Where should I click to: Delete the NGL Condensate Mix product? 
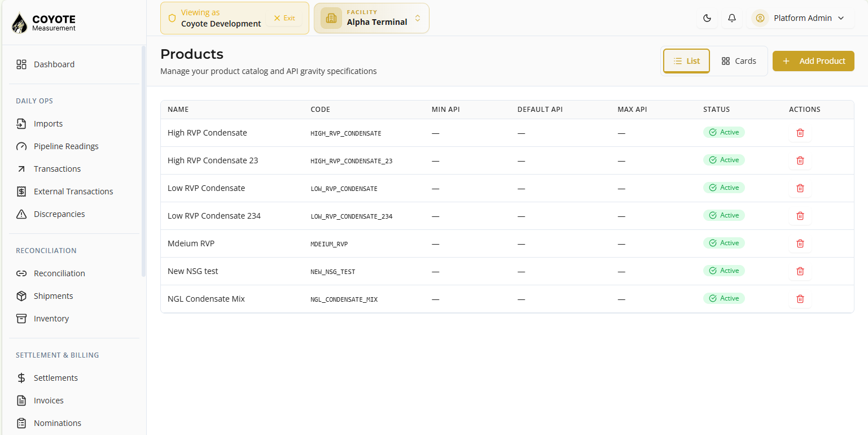click(800, 299)
